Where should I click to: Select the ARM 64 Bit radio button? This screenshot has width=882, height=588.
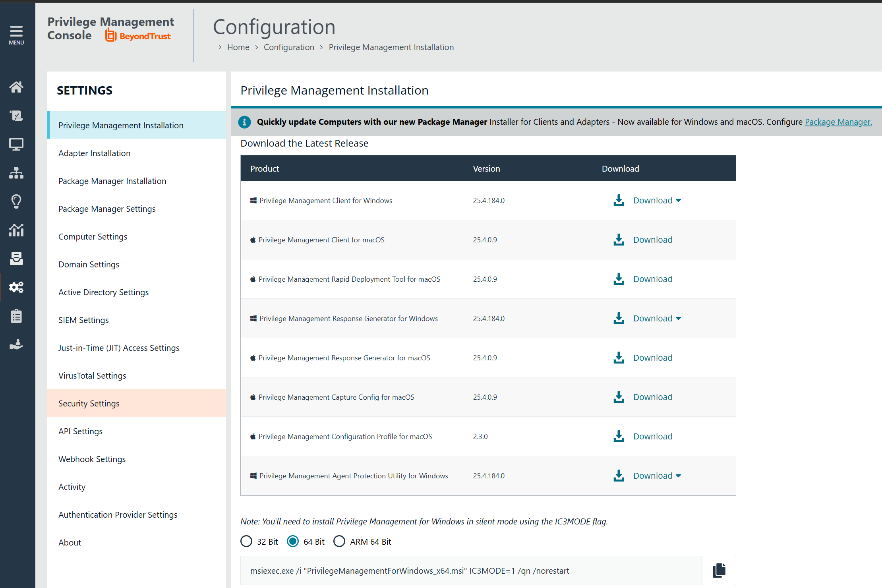coord(339,541)
